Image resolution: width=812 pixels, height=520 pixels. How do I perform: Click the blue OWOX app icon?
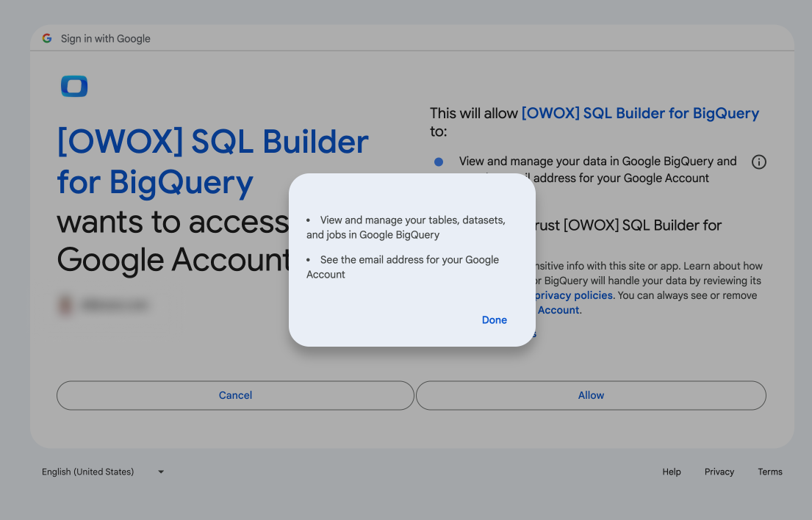[x=74, y=87]
